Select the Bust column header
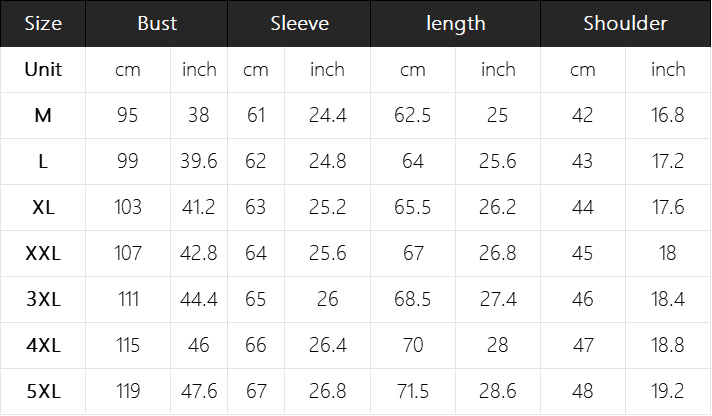The image size is (712, 416). (x=157, y=23)
